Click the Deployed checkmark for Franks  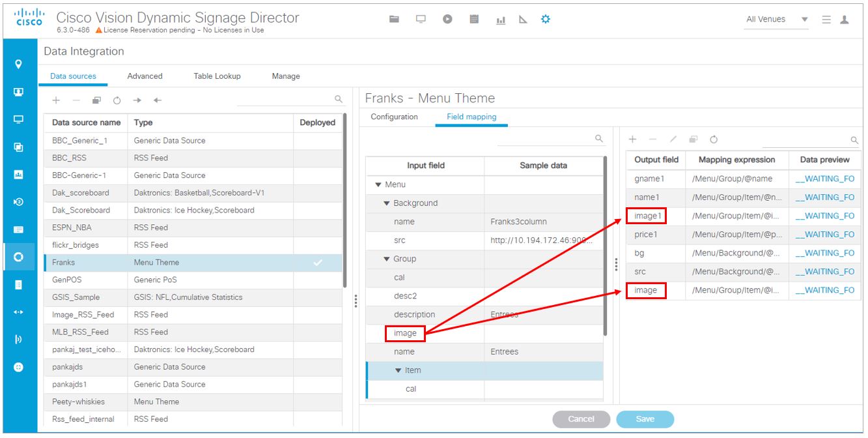(318, 261)
